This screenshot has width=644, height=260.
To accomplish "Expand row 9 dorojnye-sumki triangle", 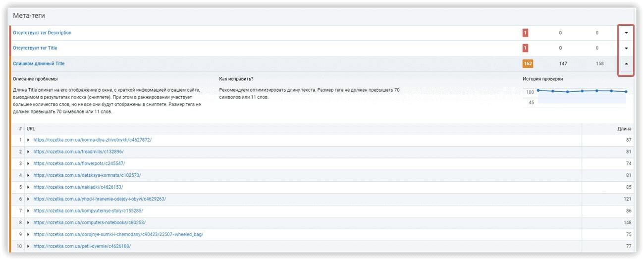I will tap(29, 234).
